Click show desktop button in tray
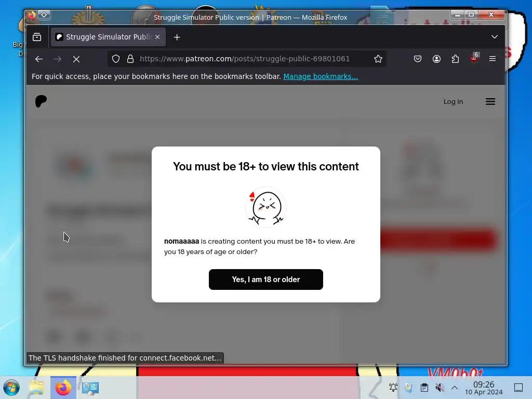 coord(518,388)
